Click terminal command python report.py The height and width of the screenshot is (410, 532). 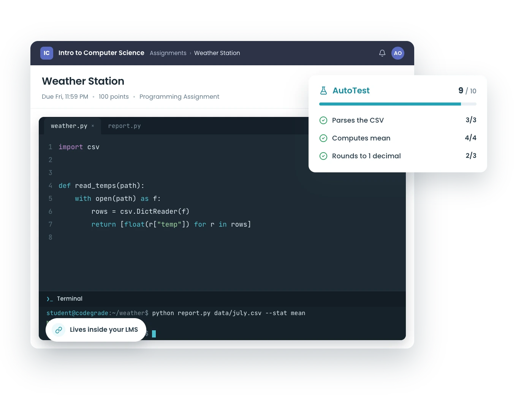[229, 313]
